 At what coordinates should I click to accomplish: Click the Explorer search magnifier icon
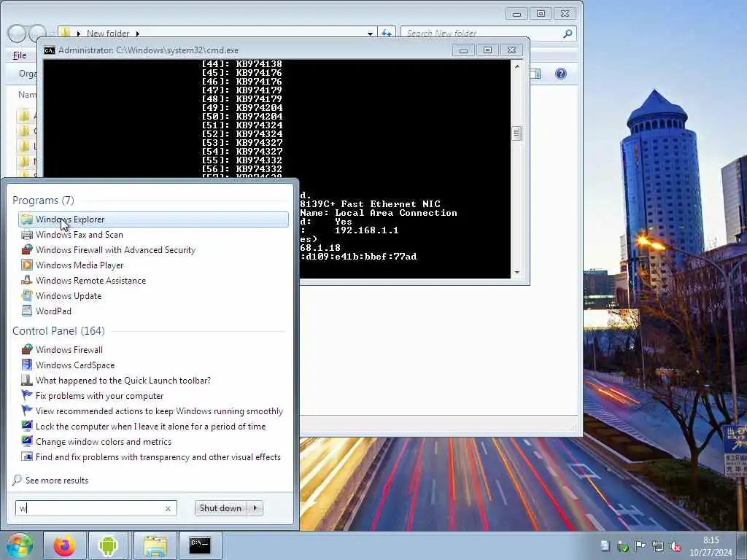[568, 34]
